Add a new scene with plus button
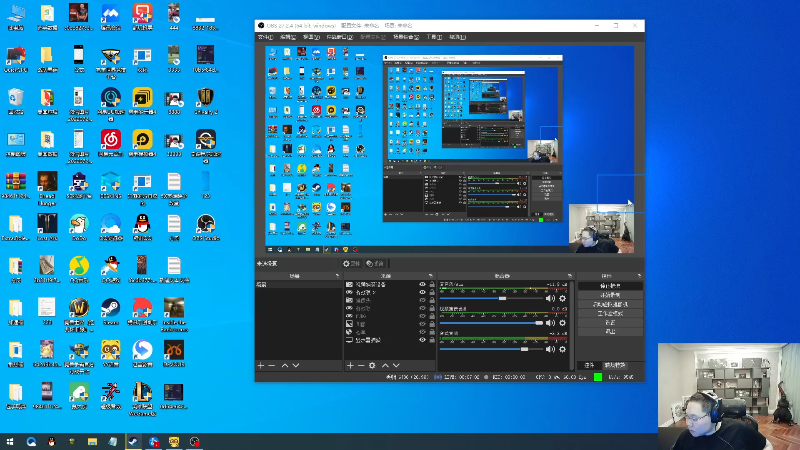 [x=261, y=366]
